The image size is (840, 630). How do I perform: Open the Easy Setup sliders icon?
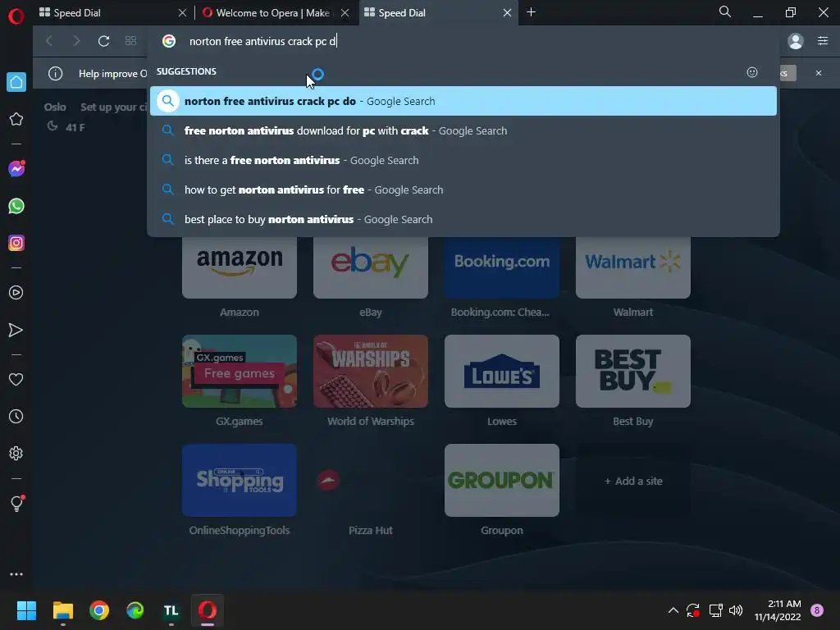pyautogui.click(x=823, y=41)
